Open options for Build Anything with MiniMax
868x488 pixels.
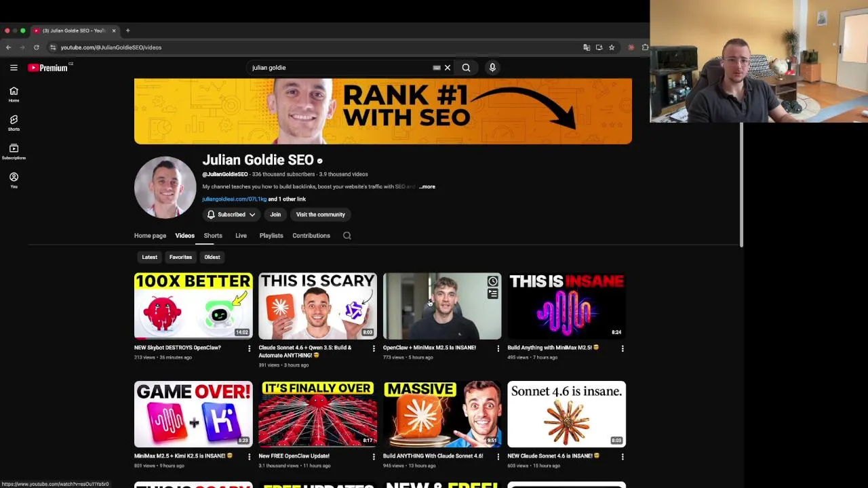pos(623,348)
